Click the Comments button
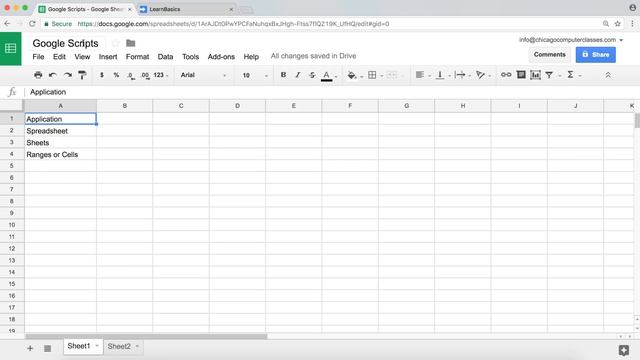Screen dimensions: 640x360 [549, 54]
